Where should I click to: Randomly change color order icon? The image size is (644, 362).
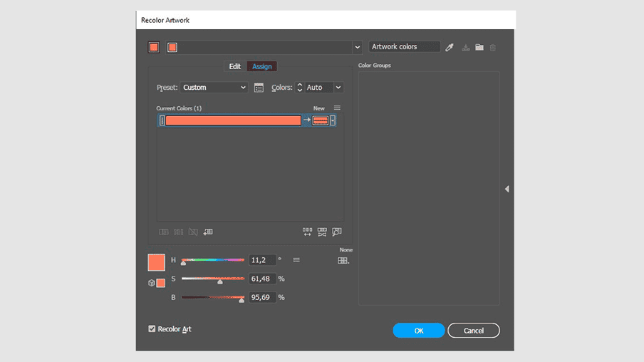(307, 232)
